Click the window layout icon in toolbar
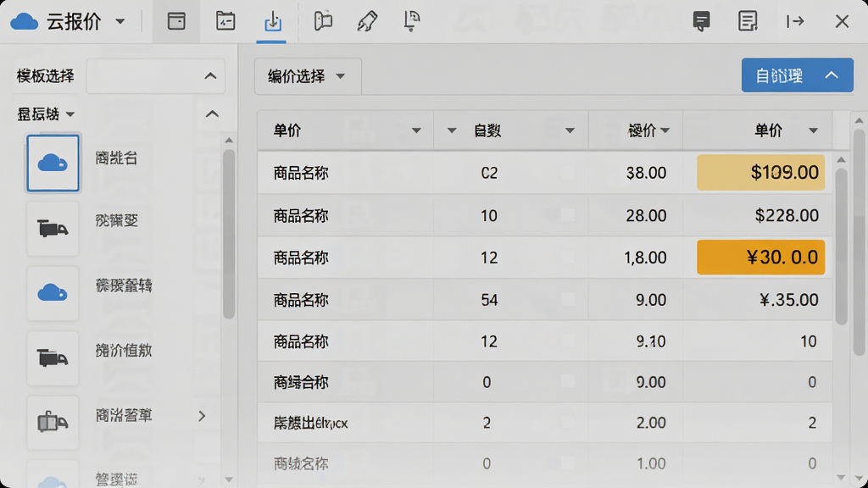868x488 pixels. (x=176, y=21)
